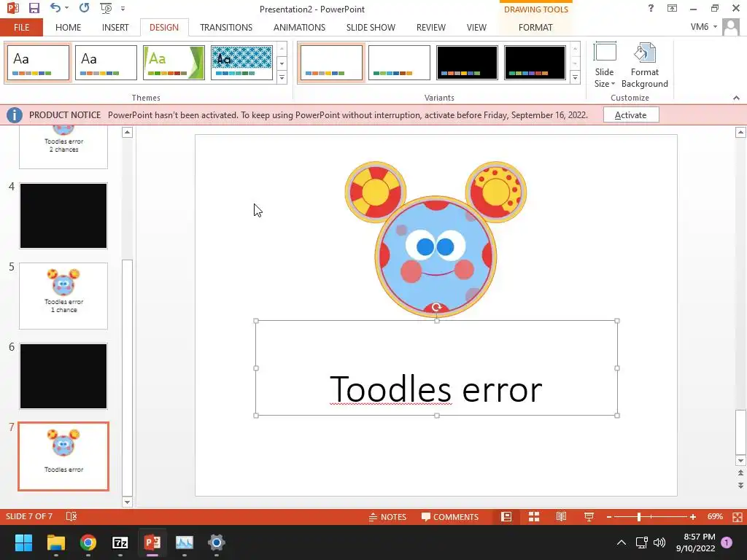Click the zoom slider handle

pyautogui.click(x=639, y=517)
